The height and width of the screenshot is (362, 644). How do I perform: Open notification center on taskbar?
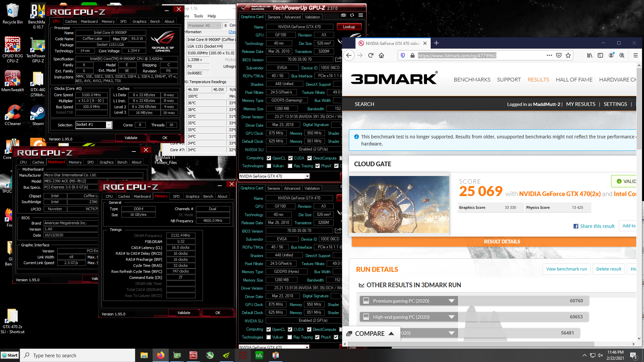[x=634, y=356]
